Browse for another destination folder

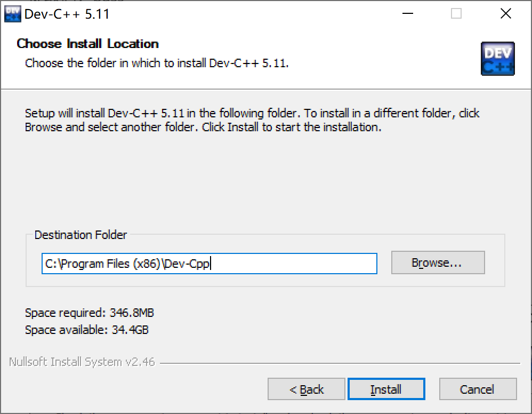(438, 262)
